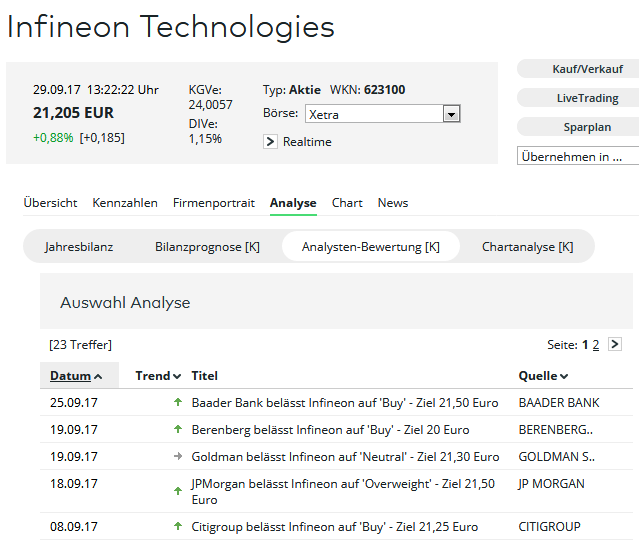Click the Realtime arrow icon
Viewport: 639px width, 546px height.
pos(270,142)
